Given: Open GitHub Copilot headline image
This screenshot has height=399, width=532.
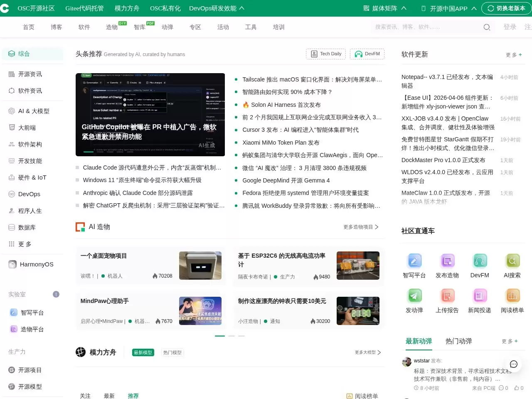Looking at the screenshot, I should pos(150,115).
